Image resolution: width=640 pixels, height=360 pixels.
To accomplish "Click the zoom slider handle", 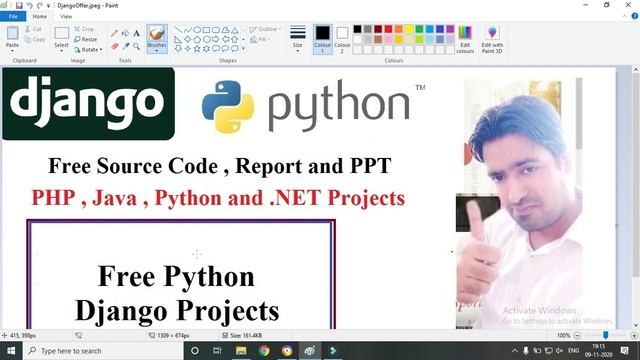I will (x=606, y=335).
